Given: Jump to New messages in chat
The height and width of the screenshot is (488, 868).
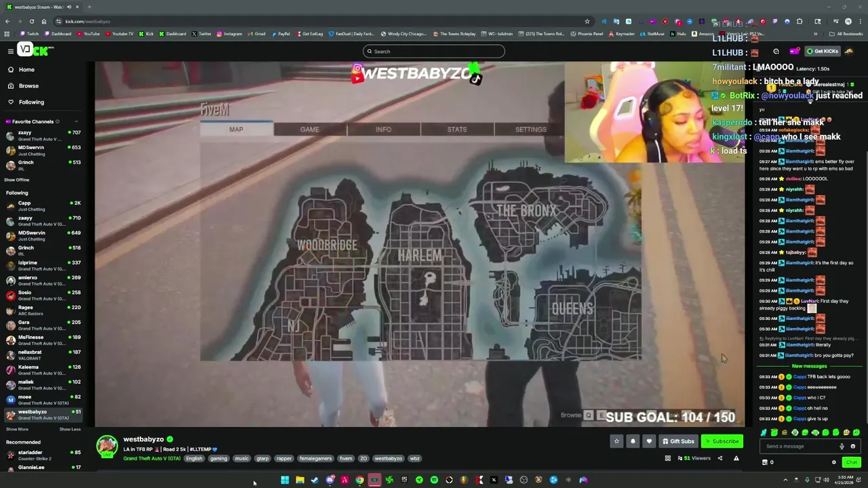Looking at the screenshot, I should point(809,366).
